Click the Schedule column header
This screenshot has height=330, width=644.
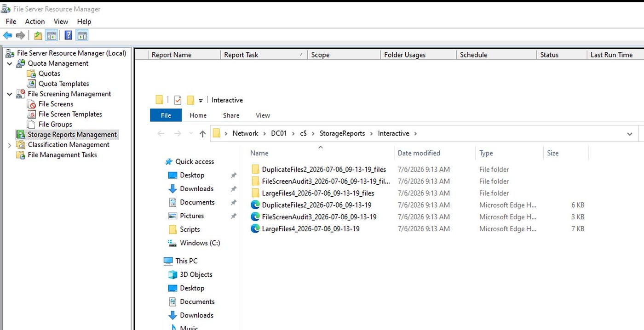tap(496, 55)
